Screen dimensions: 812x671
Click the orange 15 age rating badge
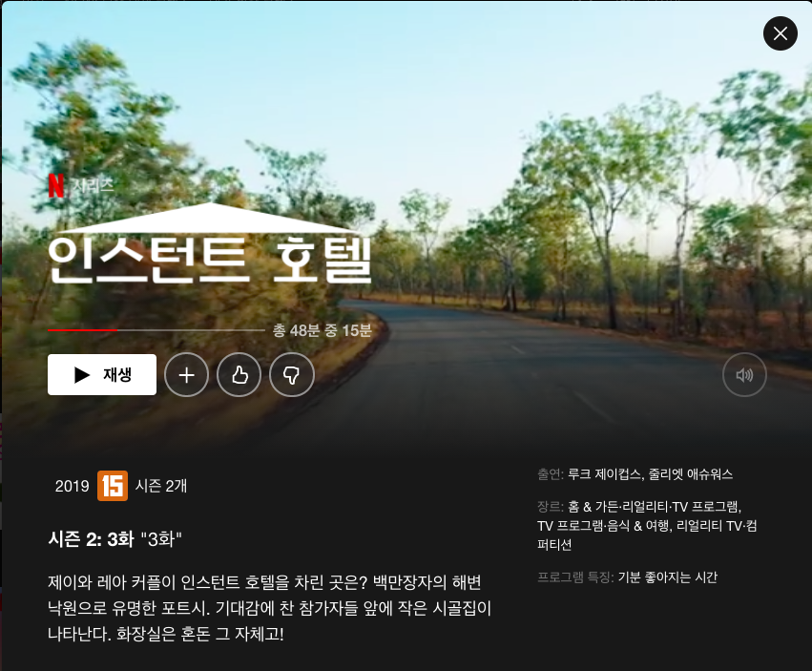113,486
